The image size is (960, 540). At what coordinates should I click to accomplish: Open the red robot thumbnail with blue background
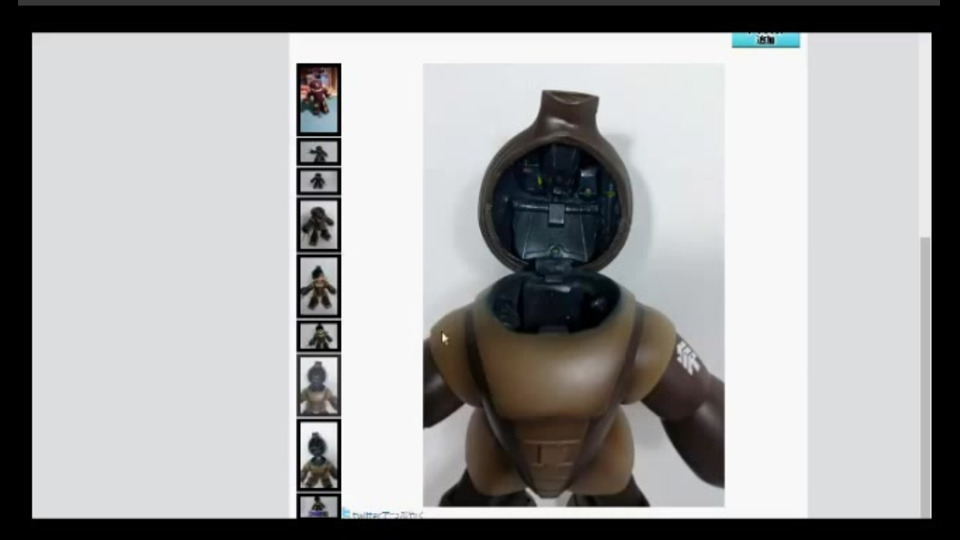(x=319, y=100)
